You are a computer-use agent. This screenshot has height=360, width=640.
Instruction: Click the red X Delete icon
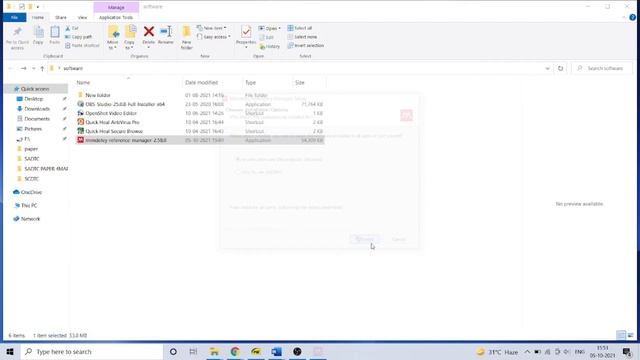tap(149, 31)
